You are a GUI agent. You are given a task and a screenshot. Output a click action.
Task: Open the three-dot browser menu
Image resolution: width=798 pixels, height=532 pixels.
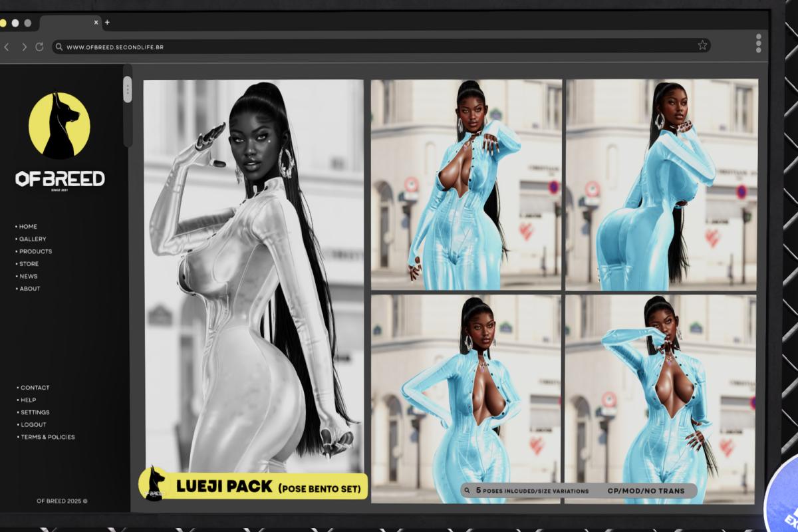pos(758,43)
